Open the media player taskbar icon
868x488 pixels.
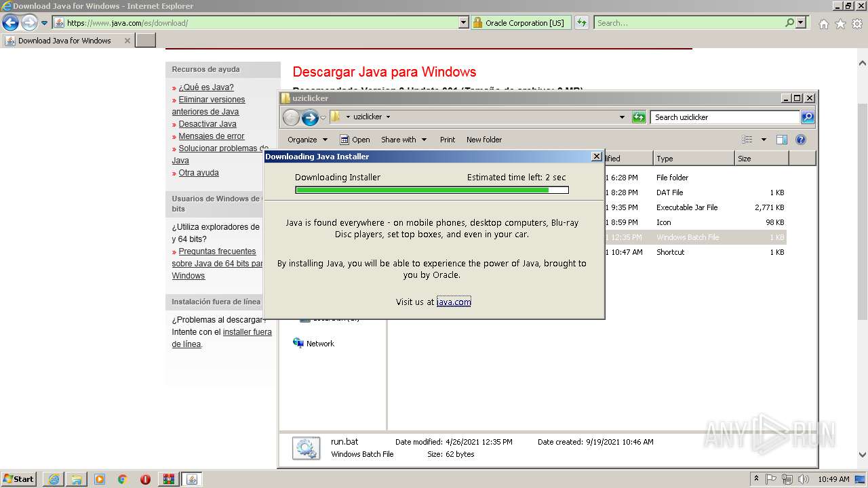[x=100, y=479]
